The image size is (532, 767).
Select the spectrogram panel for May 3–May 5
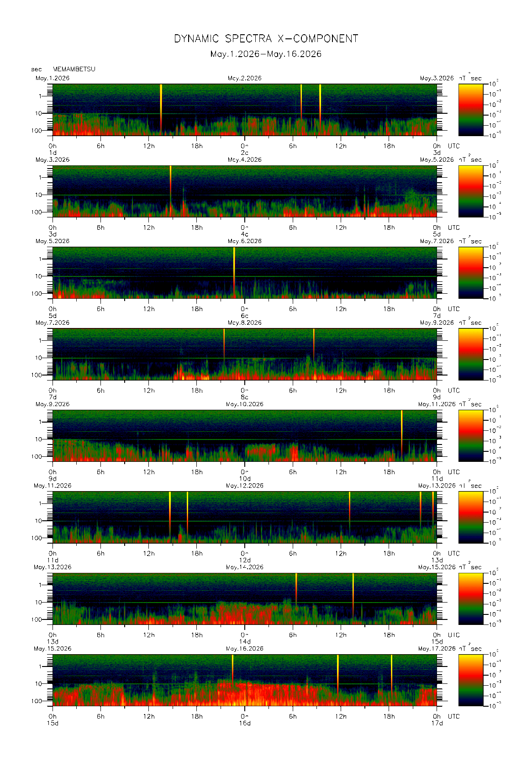point(245,191)
